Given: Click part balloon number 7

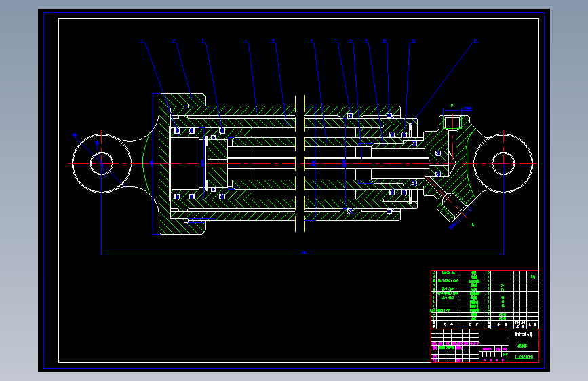Looking at the screenshot, I should coord(335,41).
